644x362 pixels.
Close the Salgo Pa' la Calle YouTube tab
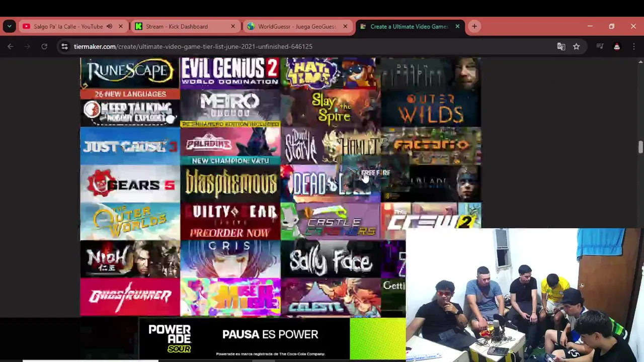tap(121, 26)
